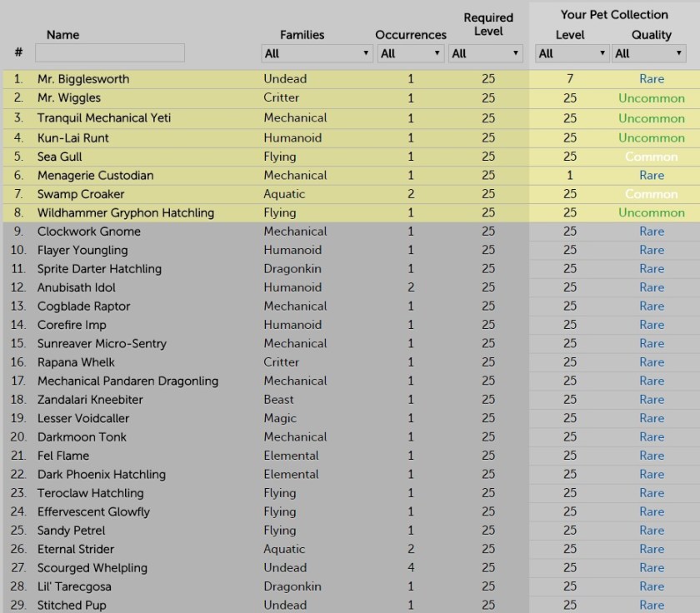The image size is (700, 613).
Task: Expand the pet collection Level dropdown
Action: (572, 53)
